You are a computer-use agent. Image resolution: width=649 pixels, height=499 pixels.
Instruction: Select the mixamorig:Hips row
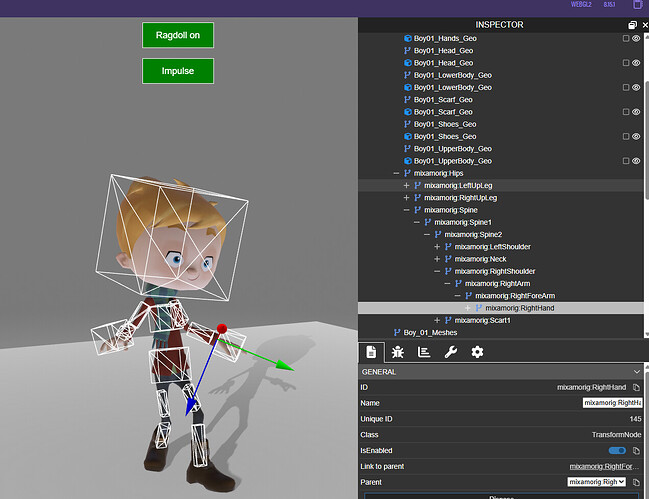pos(501,173)
